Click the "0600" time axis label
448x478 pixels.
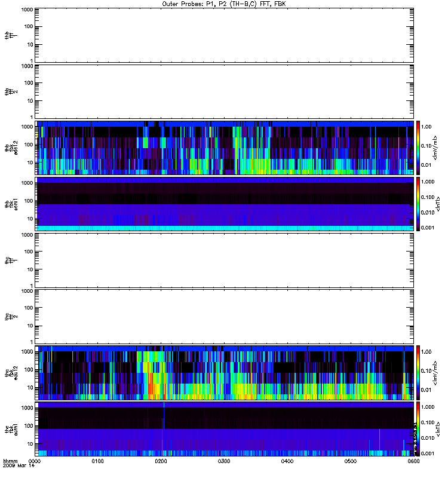(x=413, y=461)
